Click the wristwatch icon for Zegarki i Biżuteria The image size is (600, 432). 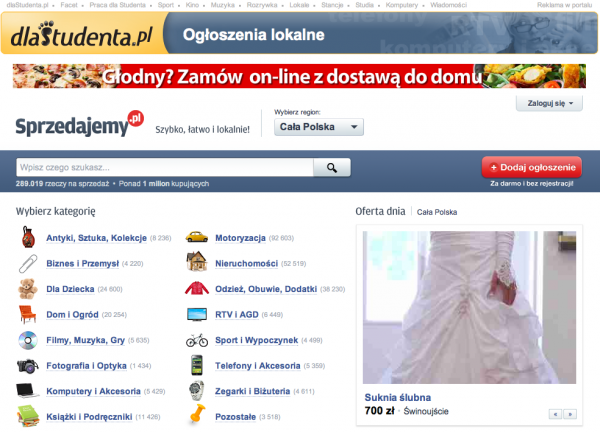click(197, 391)
